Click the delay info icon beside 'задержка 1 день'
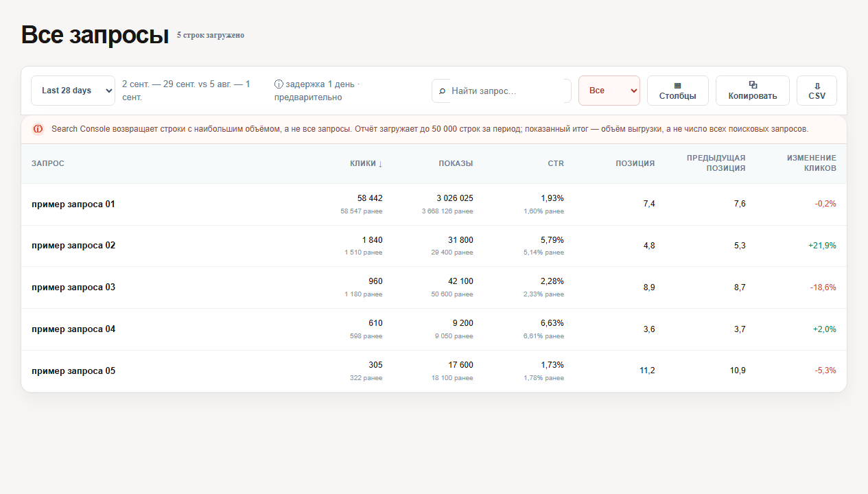The height and width of the screenshot is (494, 868). point(279,84)
